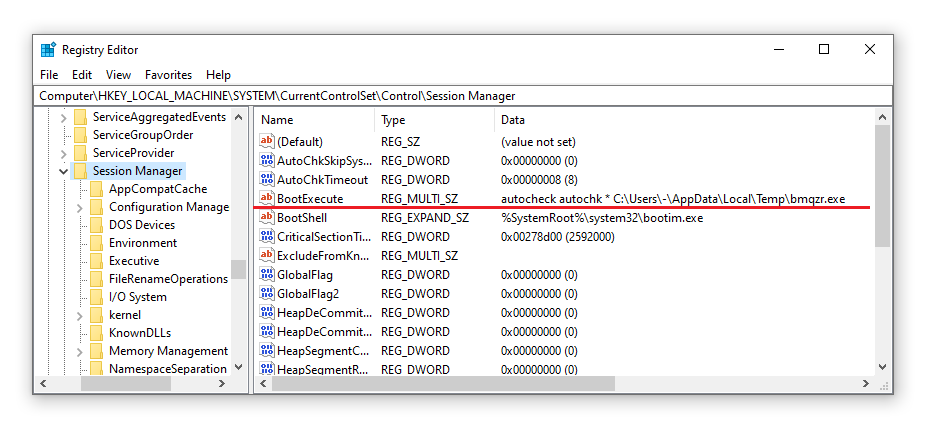Click the bootim.exe BootShell data value
938x434 pixels.
tap(602, 218)
